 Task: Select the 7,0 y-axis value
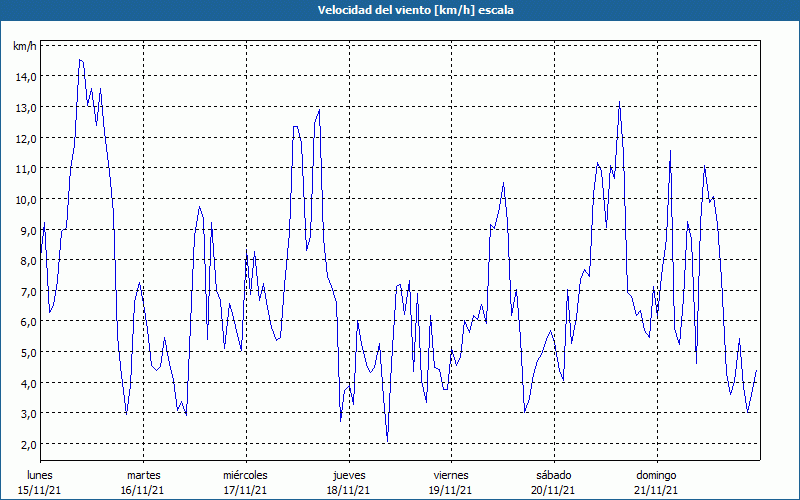pos(28,291)
